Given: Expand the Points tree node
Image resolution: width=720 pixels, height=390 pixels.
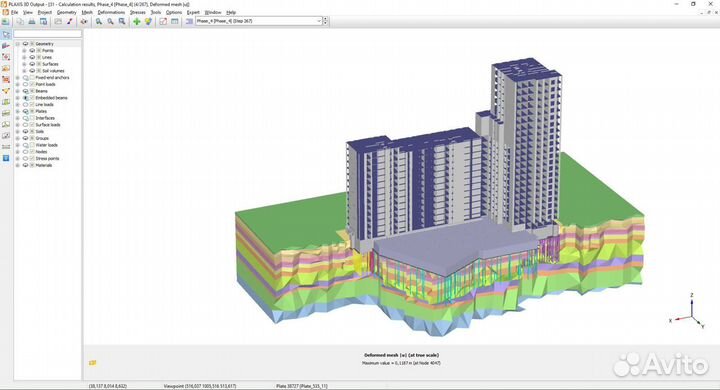Looking at the screenshot, I should tap(24, 51).
